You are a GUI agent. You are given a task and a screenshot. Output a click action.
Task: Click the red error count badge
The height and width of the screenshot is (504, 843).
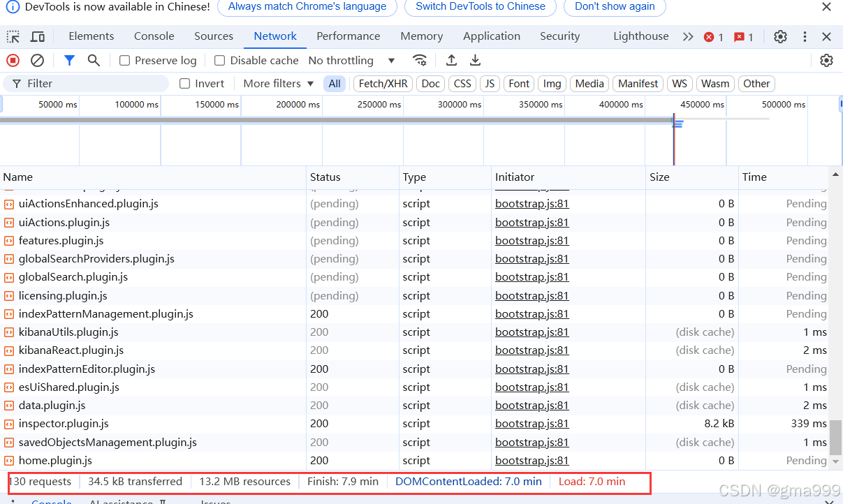point(714,37)
